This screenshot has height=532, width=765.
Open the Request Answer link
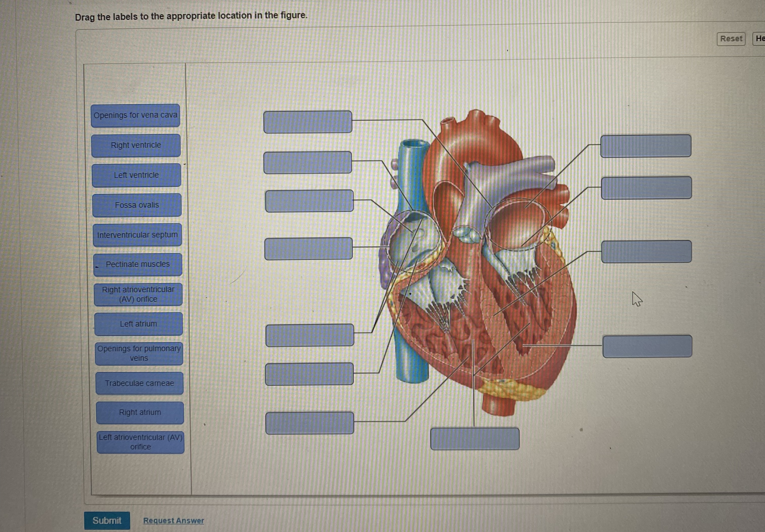tap(173, 520)
